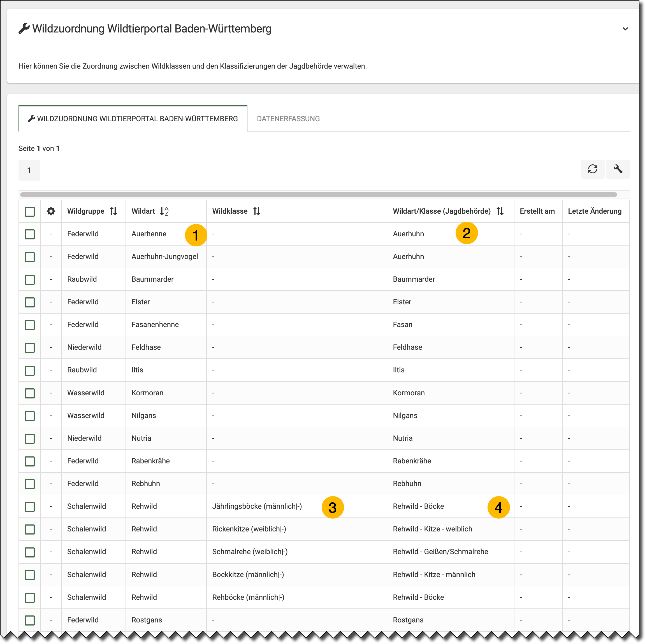This screenshot has width=645, height=644.
Task: Click wrench icon beside page title
Action: [x=24, y=28]
